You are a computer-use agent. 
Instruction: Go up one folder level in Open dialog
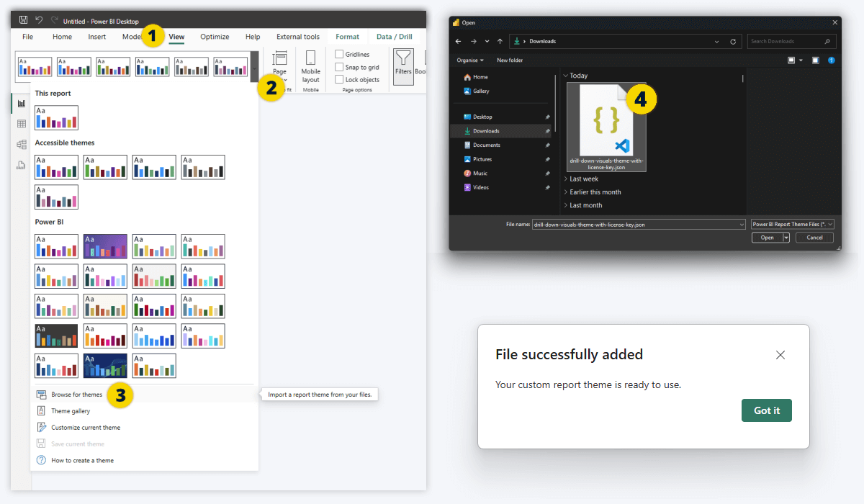[500, 41]
